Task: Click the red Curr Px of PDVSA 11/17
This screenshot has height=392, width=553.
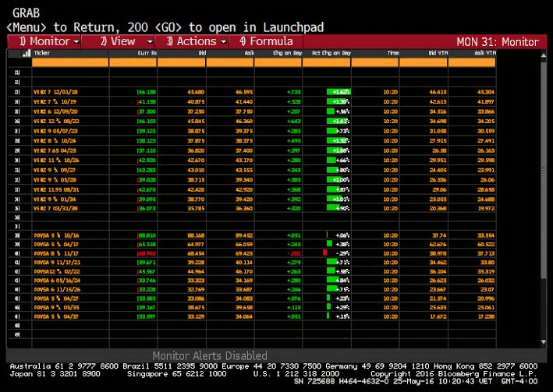Action: point(147,253)
